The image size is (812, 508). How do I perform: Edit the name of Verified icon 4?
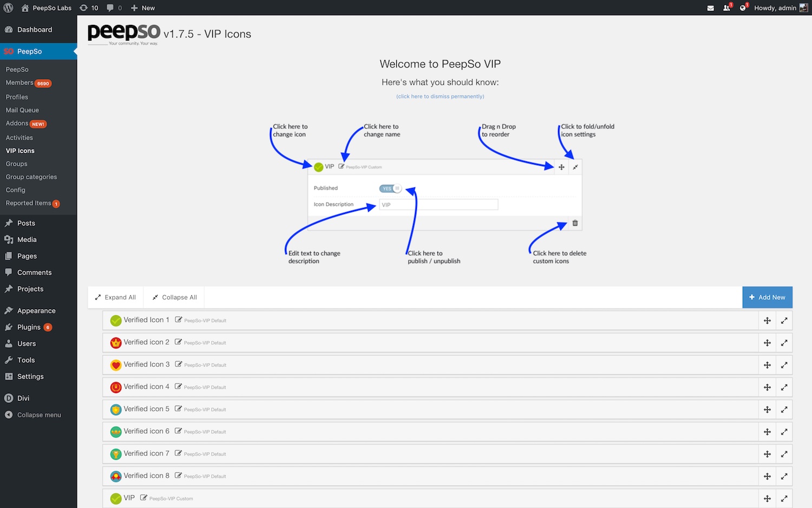coord(179,386)
